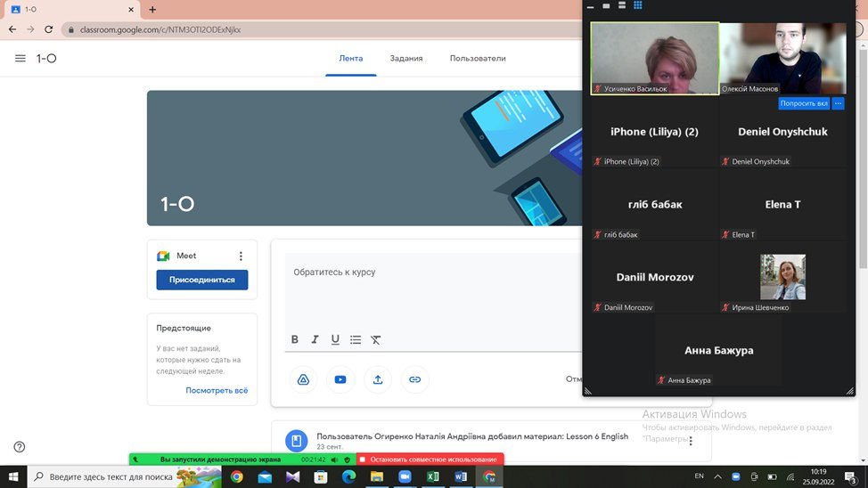This screenshot has width=868, height=488.
Task: Toggle underline formatting in the announcement editor
Action: tap(335, 339)
